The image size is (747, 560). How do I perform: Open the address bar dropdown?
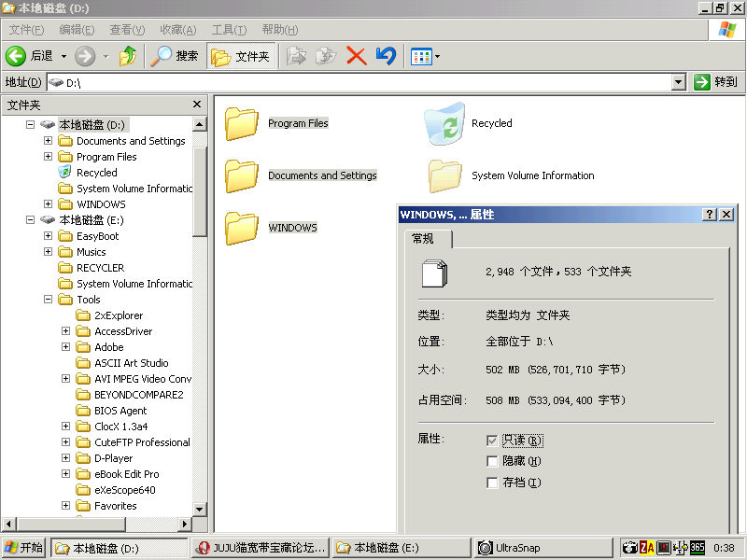679,82
